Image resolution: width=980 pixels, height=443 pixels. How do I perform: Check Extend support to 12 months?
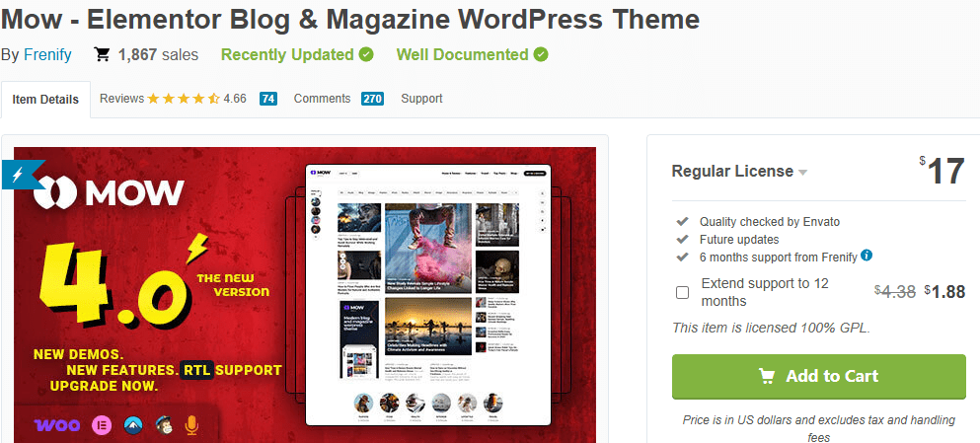(x=683, y=292)
